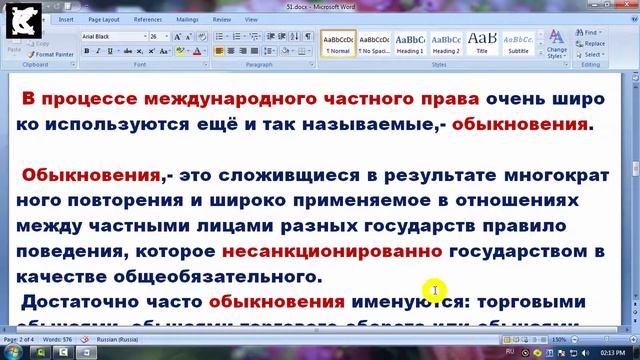This screenshot has height=360, width=640.
Task: Click Change Case Aa icon
Action: pyautogui.click(x=164, y=51)
